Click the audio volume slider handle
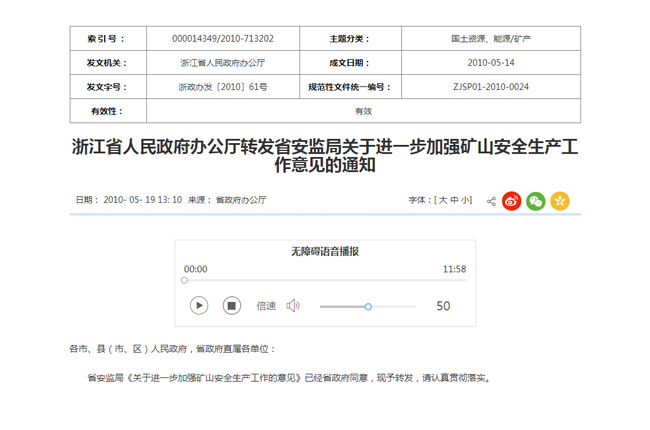Viewport: 650px width, 430px height. pos(368,306)
